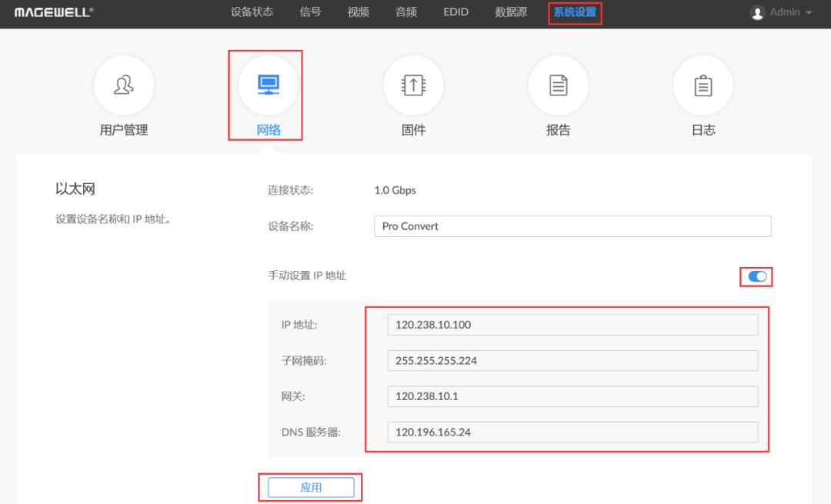Toggle off 手动设置 IP 地址 switch
The image size is (831, 504).
[757, 276]
